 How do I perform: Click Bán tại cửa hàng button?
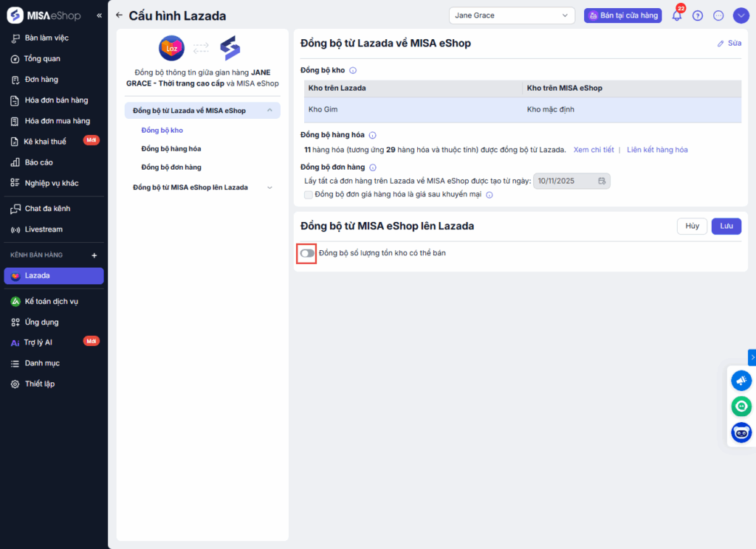623,15
